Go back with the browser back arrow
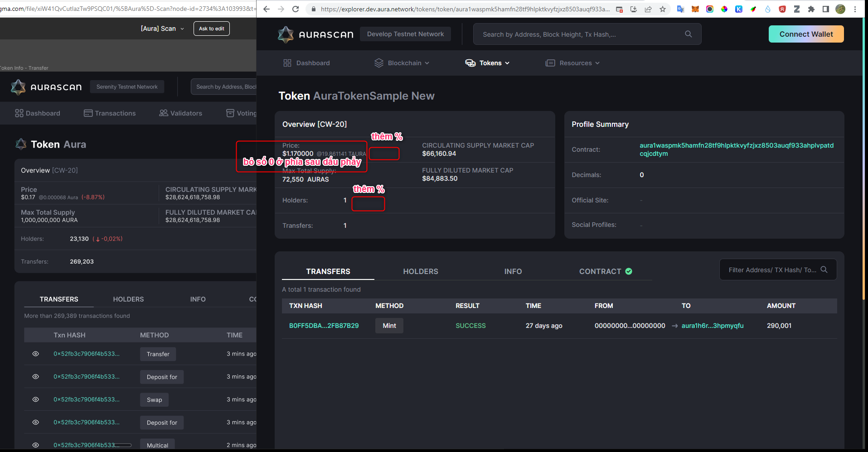The image size is (868, 452). click(x=267, y=9)
